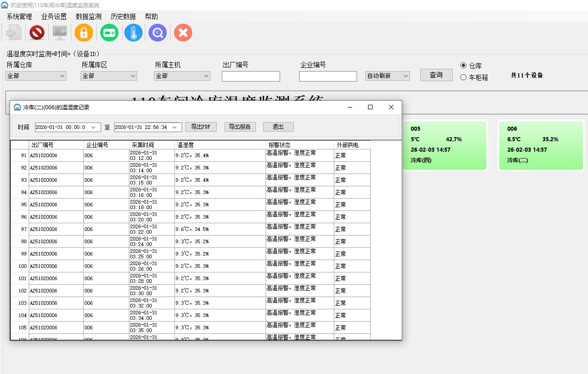
Task: Expand the 所属仓库 dropdown
Action: click(36, 76)
